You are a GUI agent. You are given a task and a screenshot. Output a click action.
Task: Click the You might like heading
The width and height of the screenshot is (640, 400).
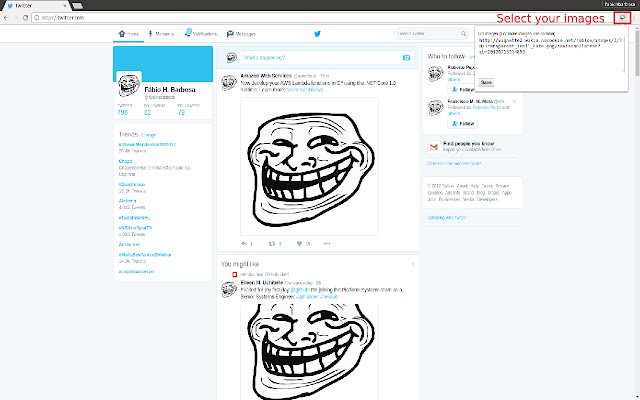click(x=240, y=264)
